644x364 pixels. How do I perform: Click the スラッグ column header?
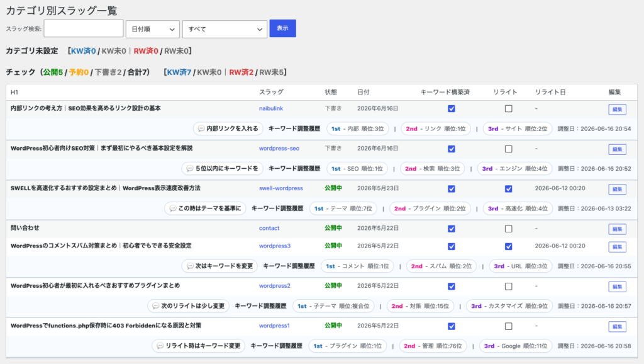tap(272, 92)
